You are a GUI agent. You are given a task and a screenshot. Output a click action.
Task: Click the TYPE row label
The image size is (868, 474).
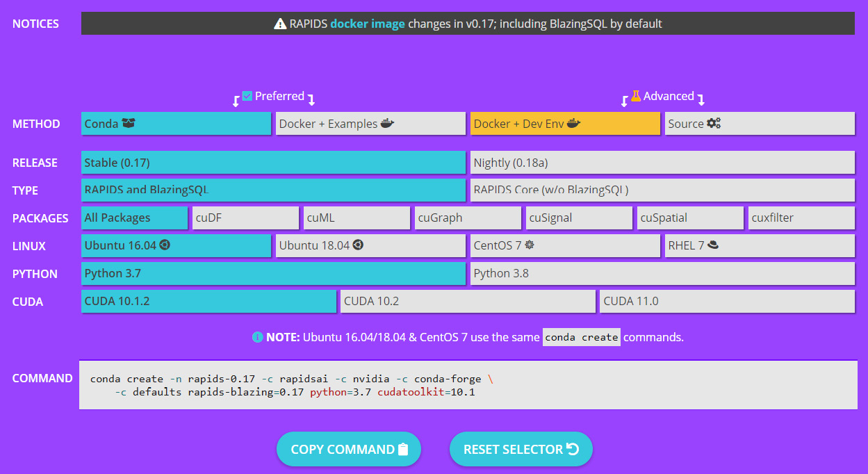pos(25,190)
